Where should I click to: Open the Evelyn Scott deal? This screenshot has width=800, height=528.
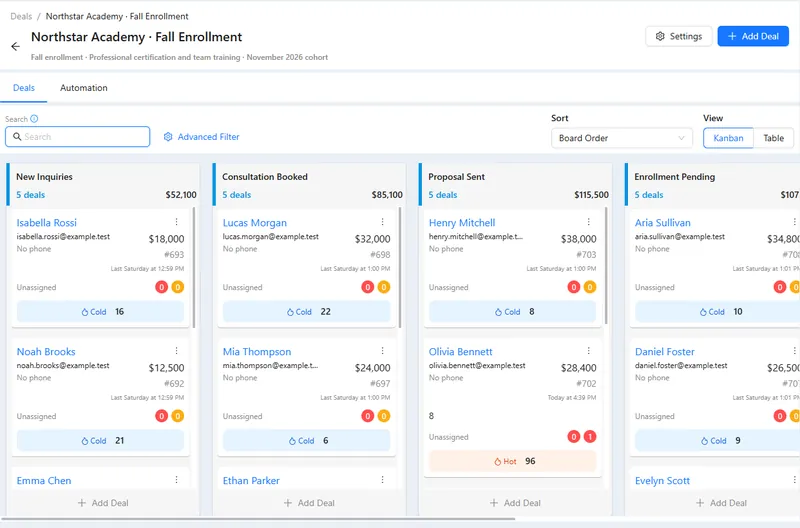(x=662, y=481)
